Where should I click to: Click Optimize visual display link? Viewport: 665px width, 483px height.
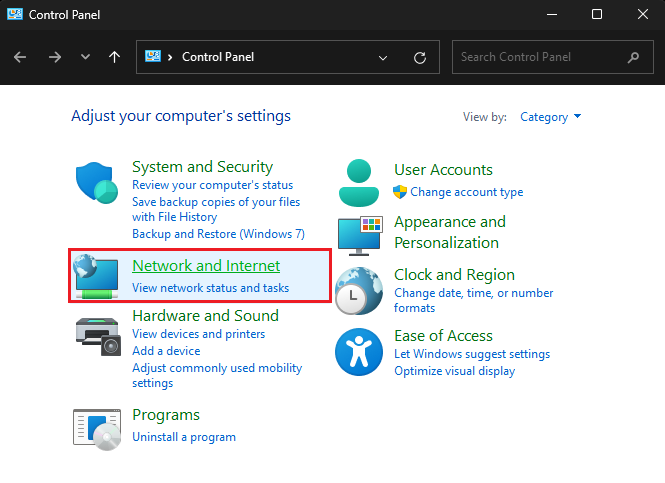[x=454, y=371]
